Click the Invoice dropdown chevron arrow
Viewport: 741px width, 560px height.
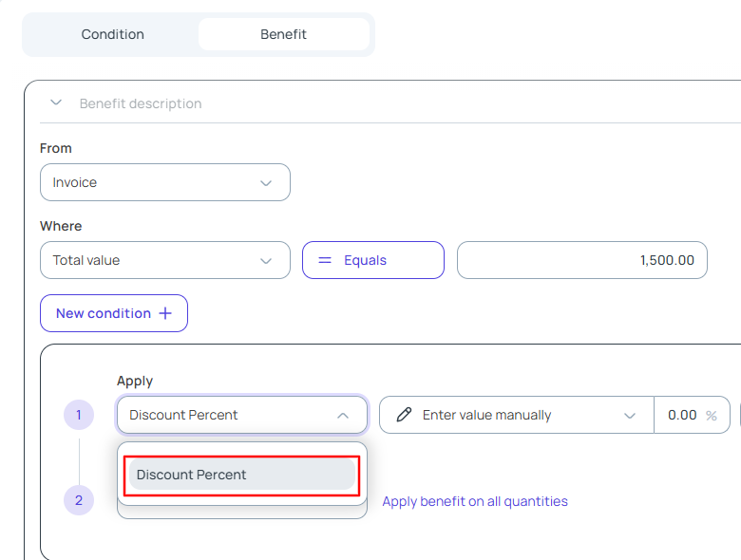pyautogui.click(x=266, y=183)
